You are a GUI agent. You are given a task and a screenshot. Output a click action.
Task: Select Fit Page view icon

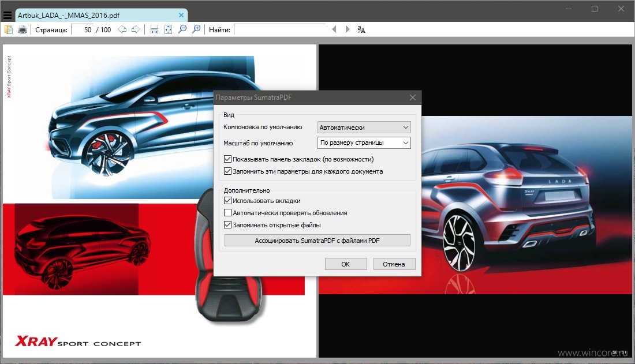click(168, 29)
